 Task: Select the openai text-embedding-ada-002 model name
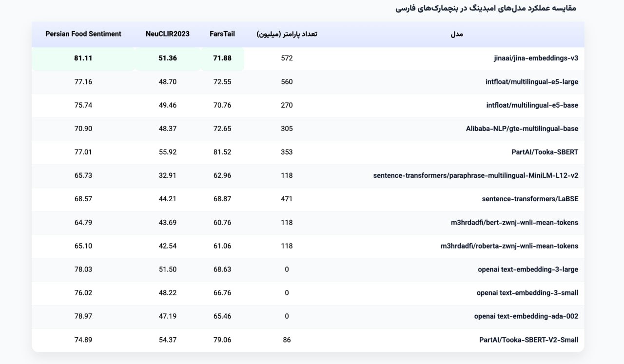click(526, 316)
